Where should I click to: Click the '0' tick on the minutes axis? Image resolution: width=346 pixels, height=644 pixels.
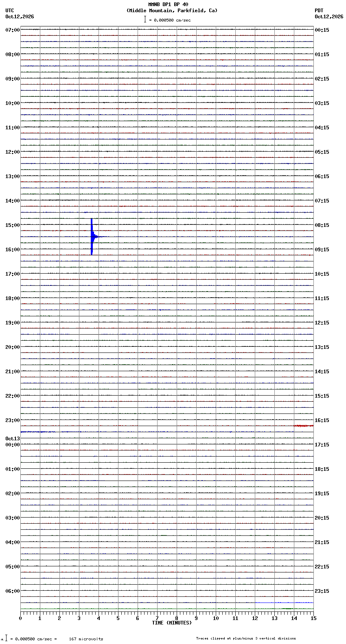point(20,618)
